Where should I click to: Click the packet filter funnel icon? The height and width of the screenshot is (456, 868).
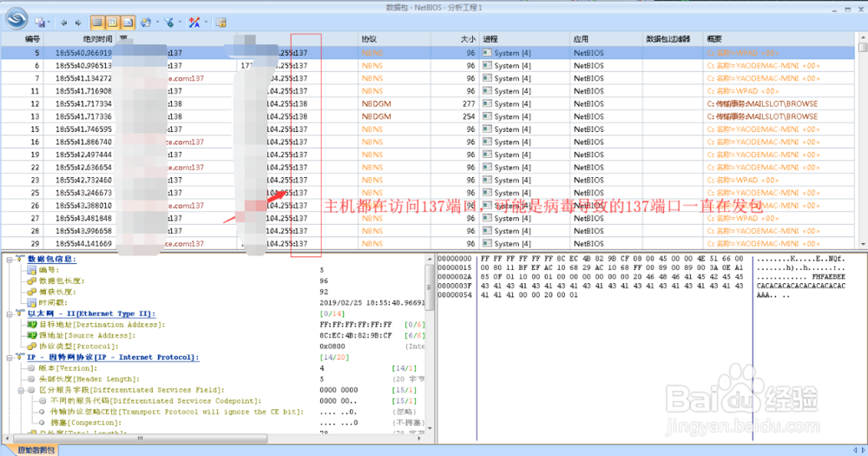click(169, 23)
